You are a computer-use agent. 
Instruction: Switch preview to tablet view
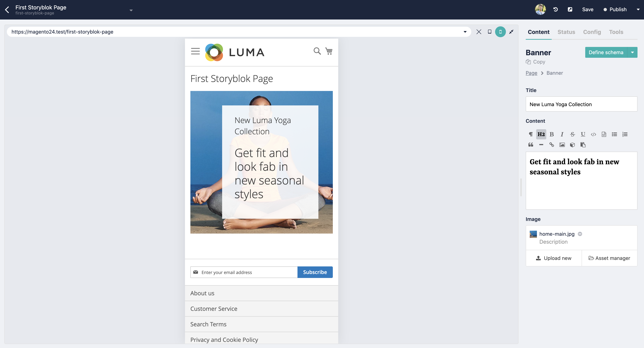(x=489, y=32)
